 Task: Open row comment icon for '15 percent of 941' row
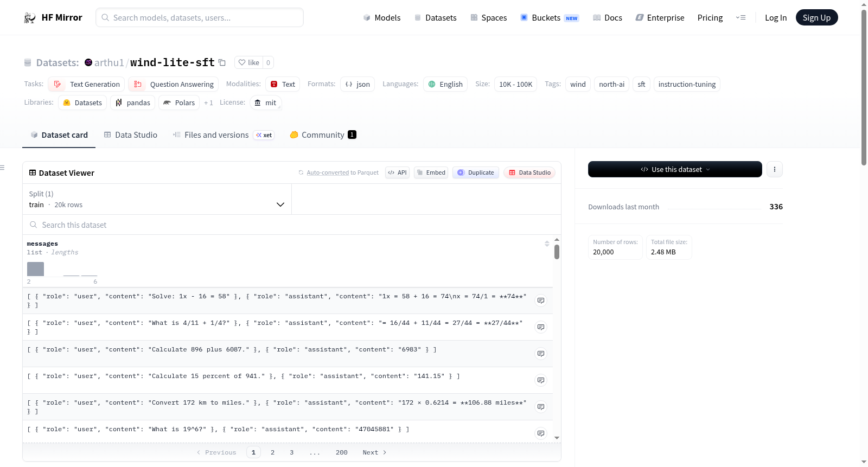(x=541, y=380)
